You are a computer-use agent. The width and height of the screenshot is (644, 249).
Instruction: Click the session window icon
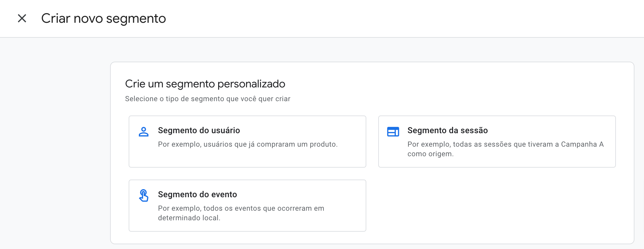[393, 132]
